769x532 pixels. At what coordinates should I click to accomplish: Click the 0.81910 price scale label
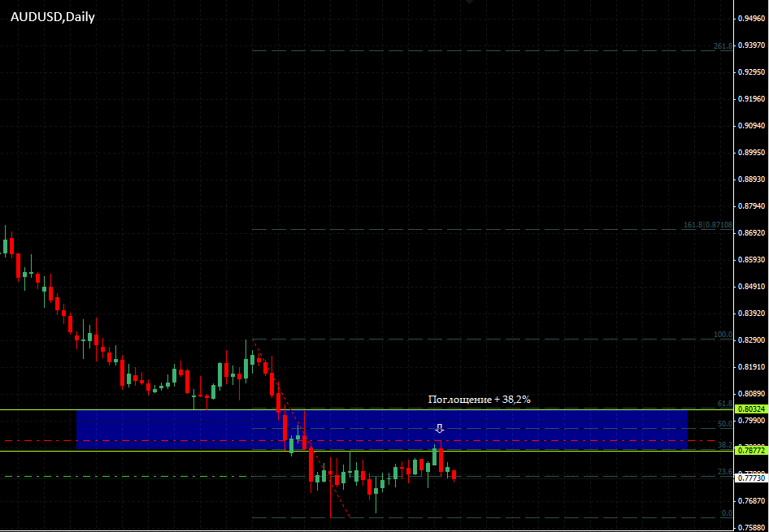click(751, 366)
